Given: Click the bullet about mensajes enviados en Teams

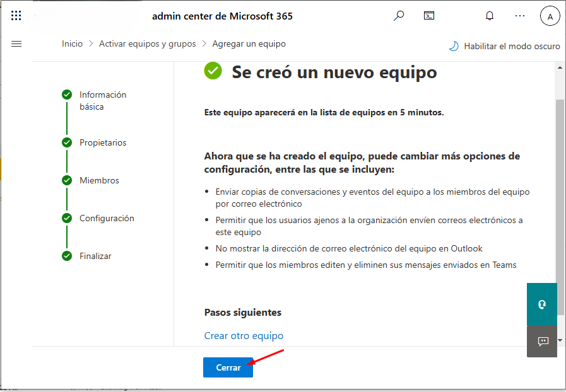Looking at the screenshot, I should (366, 265).
